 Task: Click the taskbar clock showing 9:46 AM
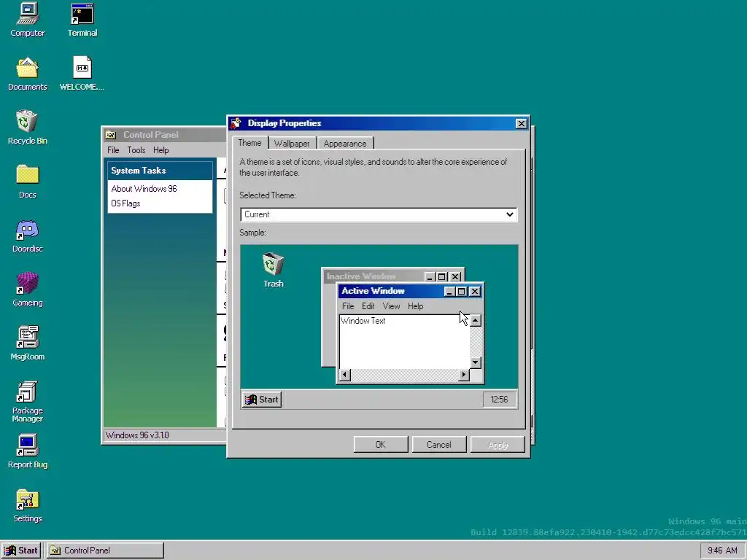tap(722, 551)
